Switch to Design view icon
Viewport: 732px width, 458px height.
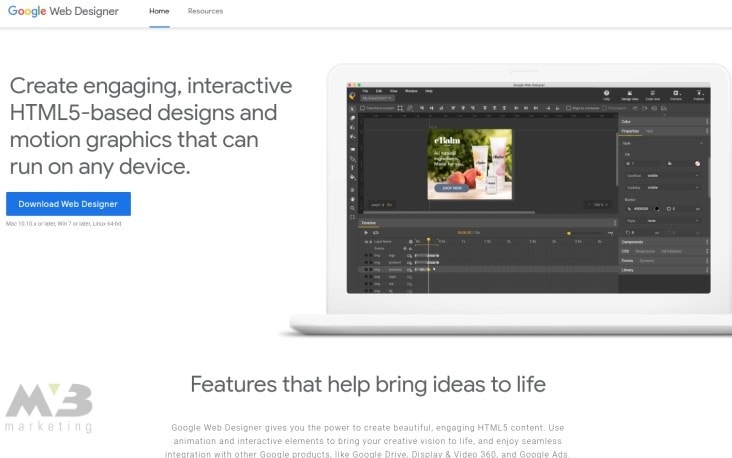pos(629,95)
